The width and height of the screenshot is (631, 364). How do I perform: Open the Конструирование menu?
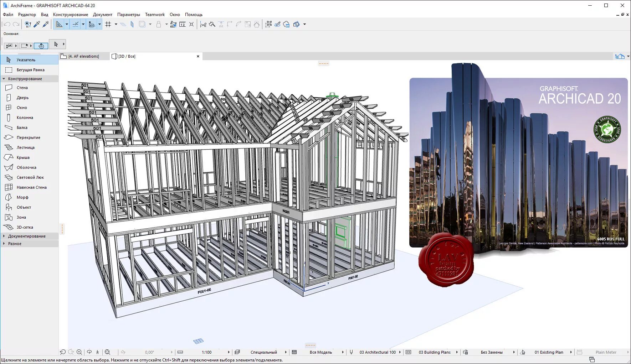(71, 15)
